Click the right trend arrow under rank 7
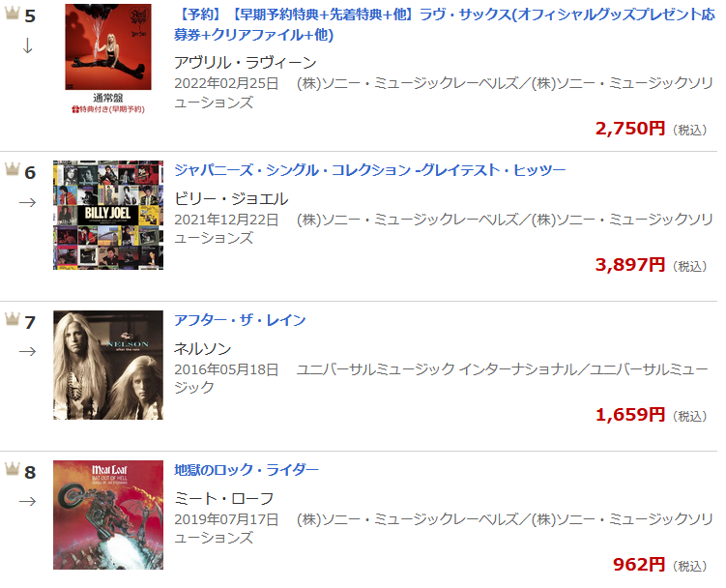726x588 pixels. tap(28, 352)
